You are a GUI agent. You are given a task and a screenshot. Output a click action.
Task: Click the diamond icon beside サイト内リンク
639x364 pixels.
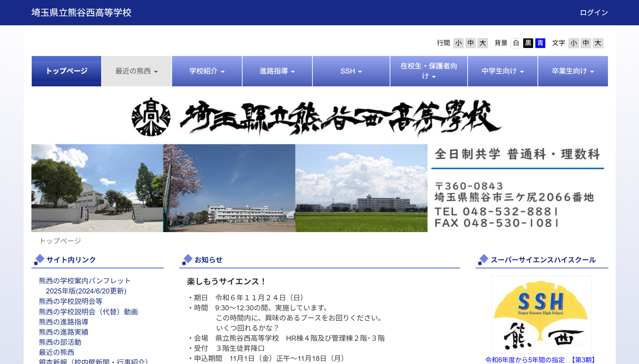point(39,259)
